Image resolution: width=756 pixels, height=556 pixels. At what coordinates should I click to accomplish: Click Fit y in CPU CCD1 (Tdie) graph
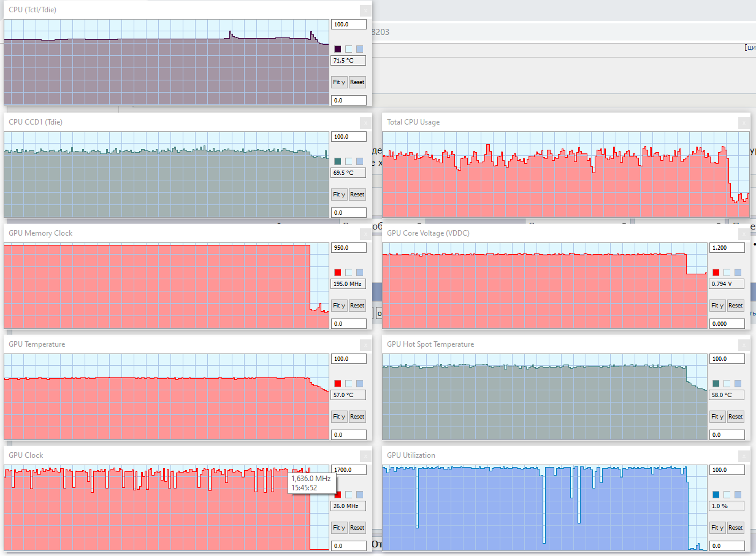pos(339,194)
